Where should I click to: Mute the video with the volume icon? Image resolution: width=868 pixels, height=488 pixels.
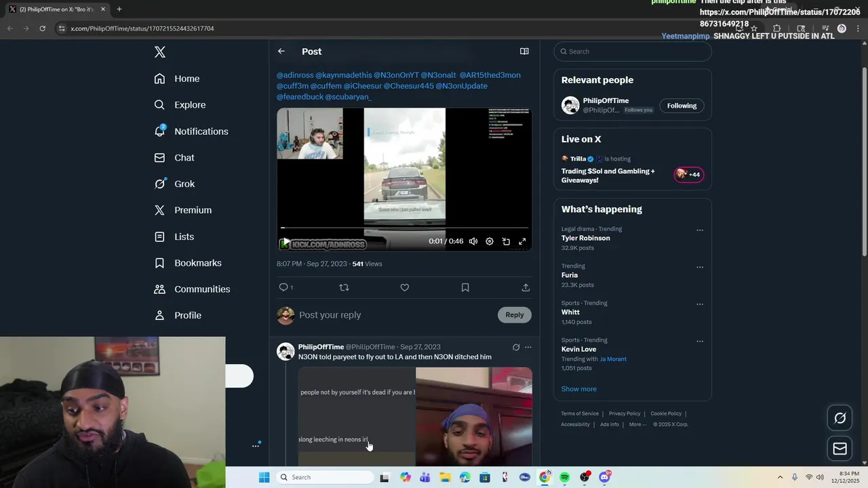click(473, 241)
